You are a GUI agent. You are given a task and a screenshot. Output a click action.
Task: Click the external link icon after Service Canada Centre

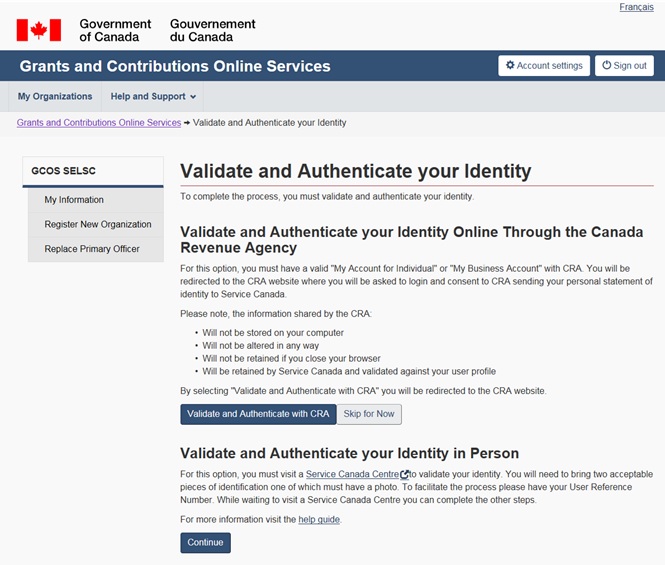(x=405, y=475)
